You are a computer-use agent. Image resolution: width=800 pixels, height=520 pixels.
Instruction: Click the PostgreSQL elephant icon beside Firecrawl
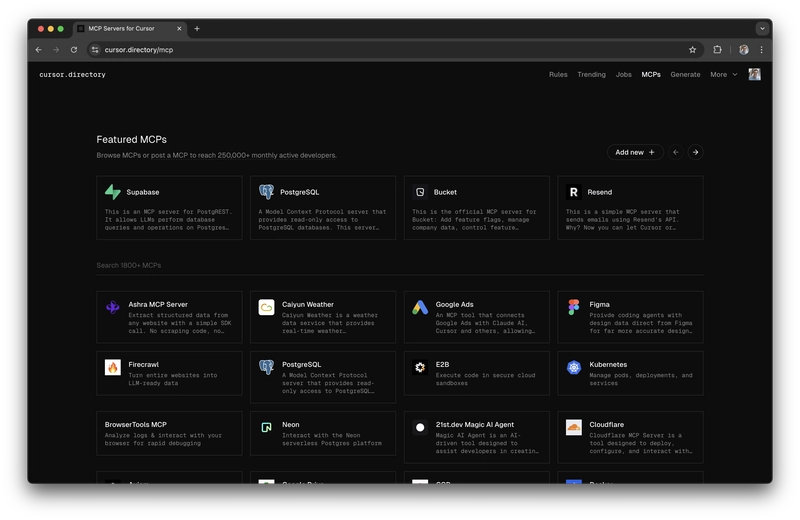[266, 367]
